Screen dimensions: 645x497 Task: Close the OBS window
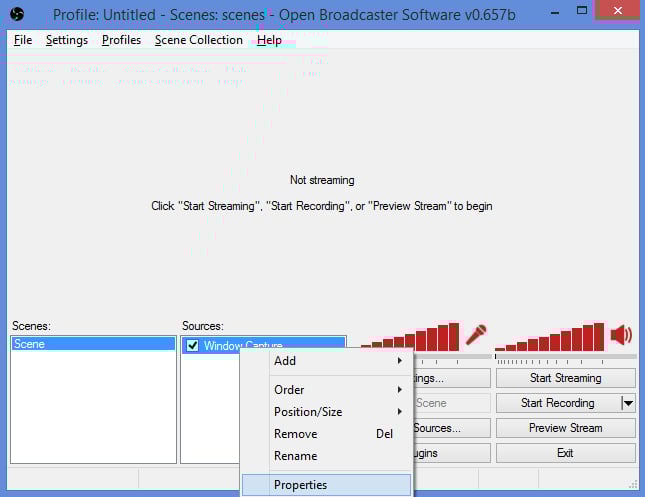click(618, 11)
